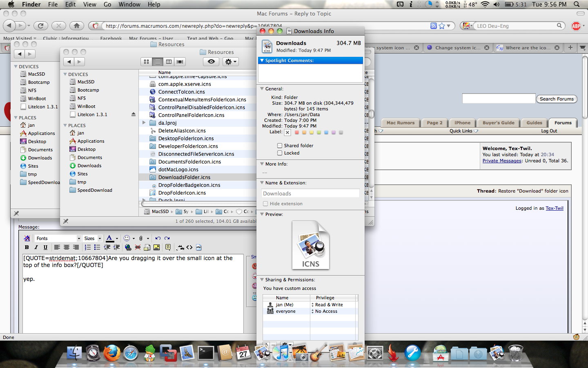Check the Locked checkbox in Info window
This screenshot has width=588, height=368.
[280, 153]
